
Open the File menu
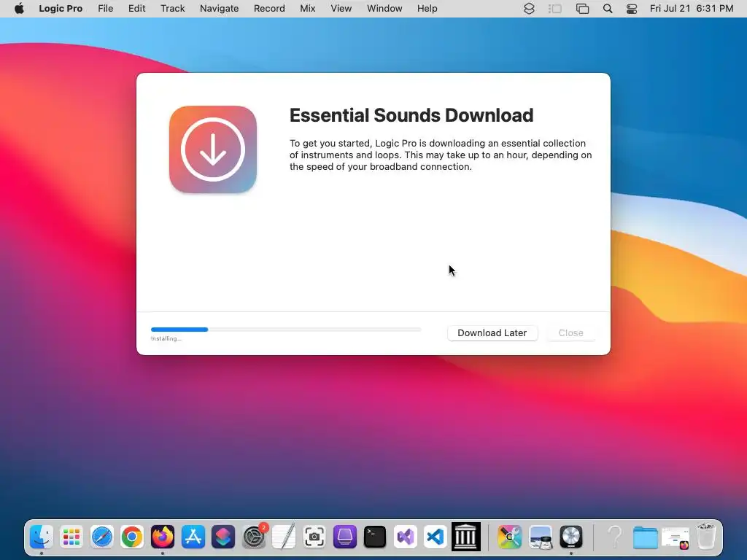[105, 9]
